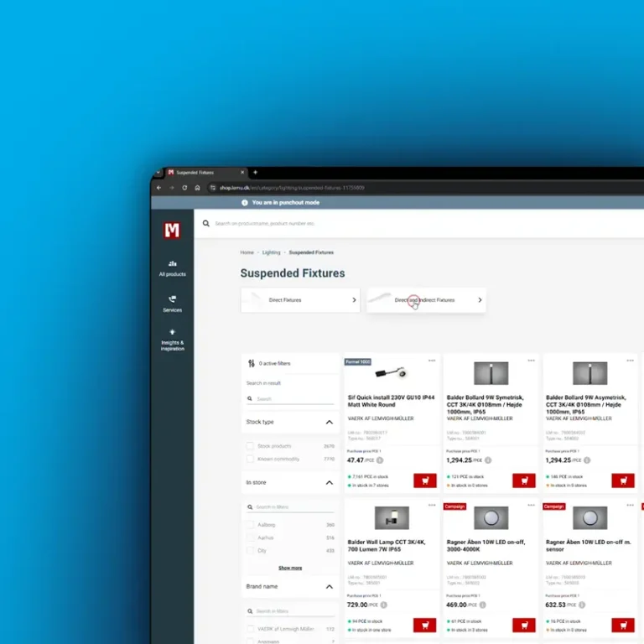The image size is (644, 644).
Task: Open the browser tab list dropdown arrow
Action: [x=158, y=173]
